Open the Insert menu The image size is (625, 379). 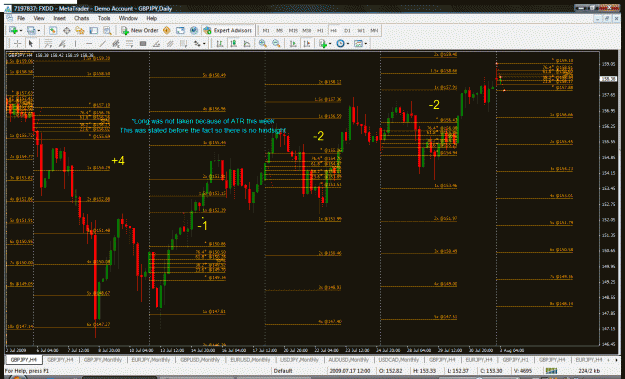[59, 18]
